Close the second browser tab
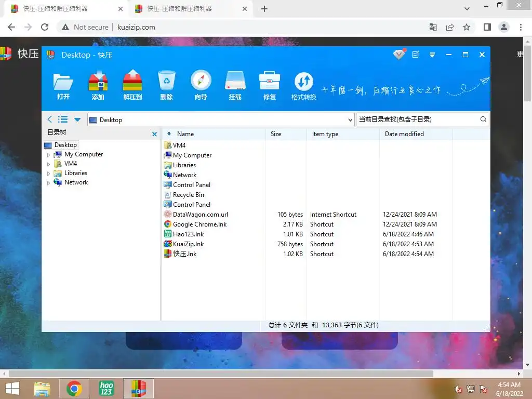This screenshot has height=399, width=532. coord(245,9)
